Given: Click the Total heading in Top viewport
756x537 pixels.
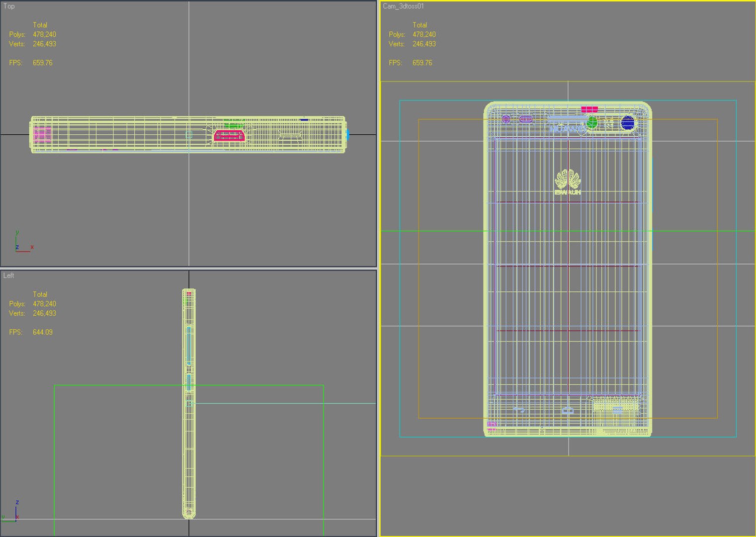Looking at the screenshot, I should tap(40, 25).
